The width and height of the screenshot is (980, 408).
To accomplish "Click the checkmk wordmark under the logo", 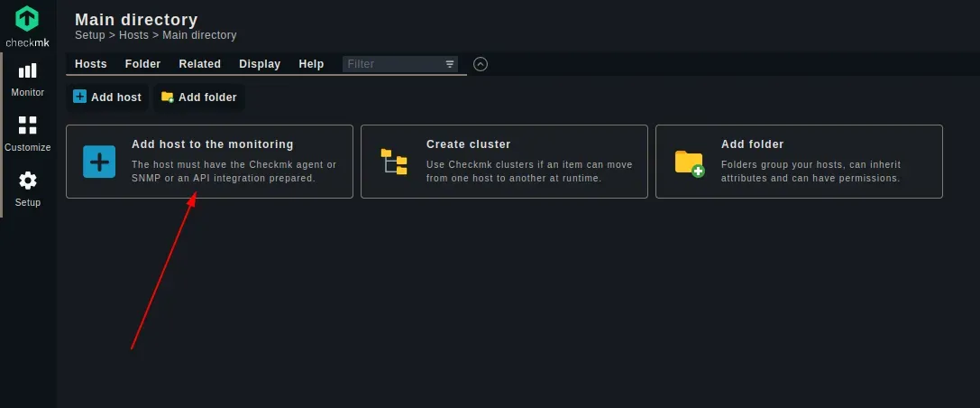I will click(27, 42).
